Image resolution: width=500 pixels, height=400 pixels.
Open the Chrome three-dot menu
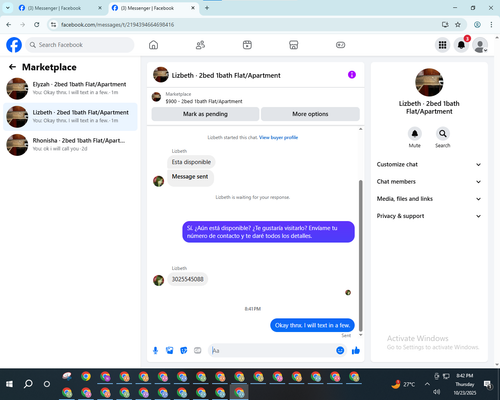coord(491,25)
